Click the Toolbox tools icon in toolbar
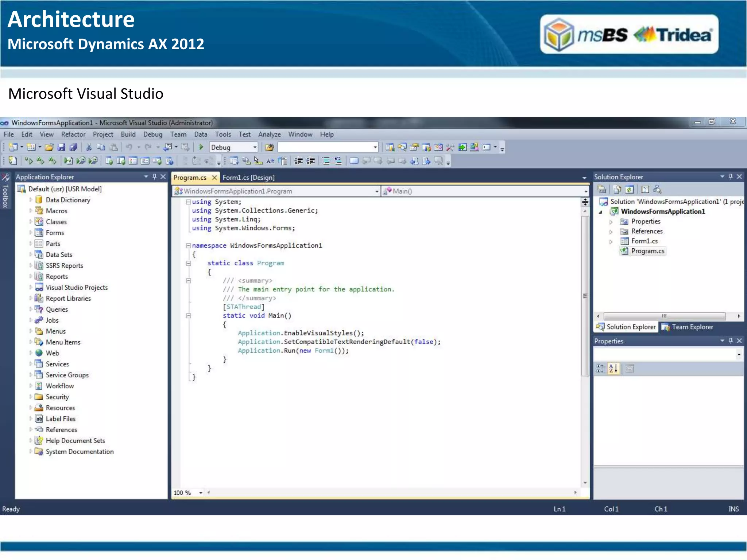Viewport: 747px width, 560px height. [x=450, y=147]
